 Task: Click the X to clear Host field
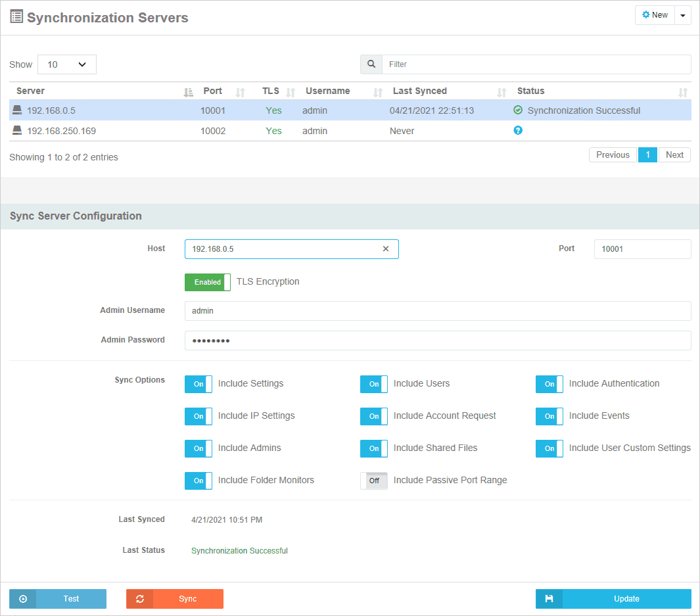(386, 249)
